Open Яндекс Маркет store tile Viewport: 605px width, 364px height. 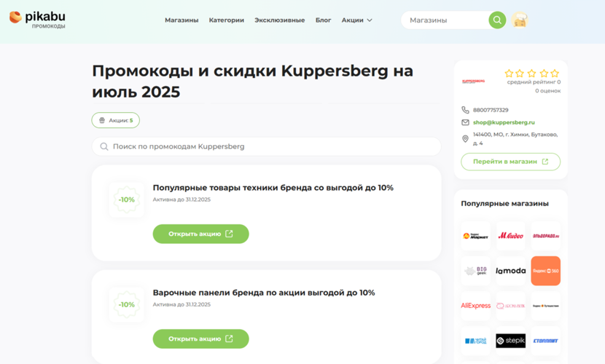pyautogui.click(x=476, y=236)
